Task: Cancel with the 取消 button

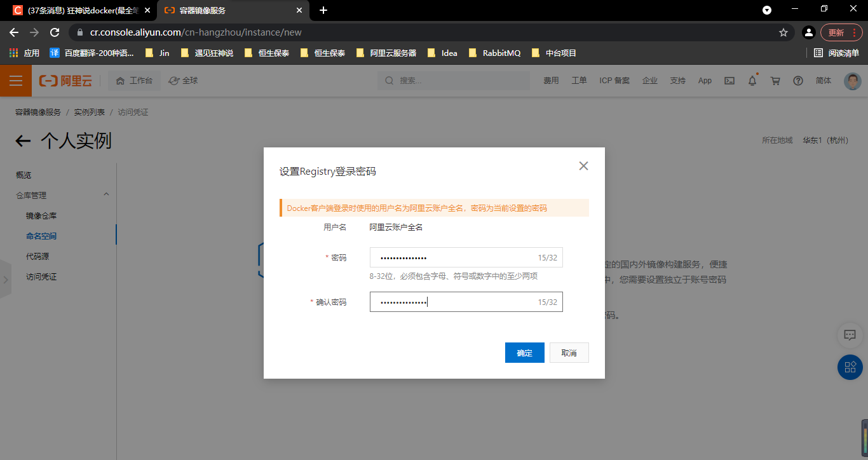Action: coord(569,353)
